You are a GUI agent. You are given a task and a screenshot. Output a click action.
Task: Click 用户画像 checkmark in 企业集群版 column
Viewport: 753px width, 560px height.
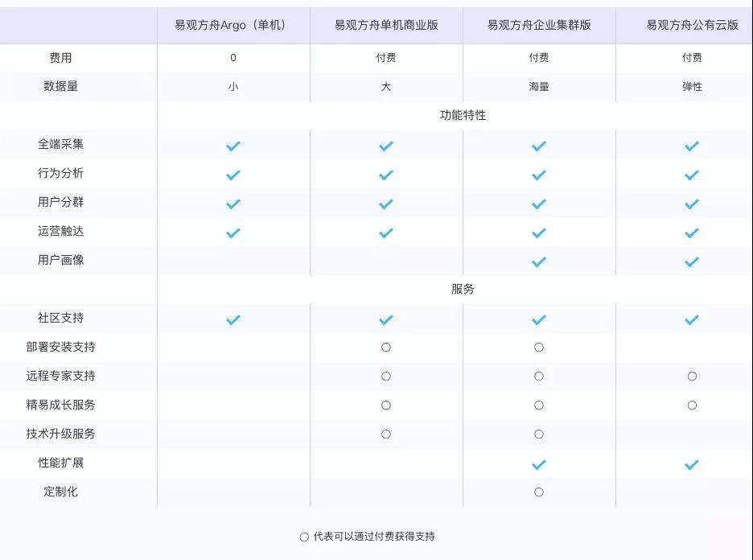coord(539,261)
